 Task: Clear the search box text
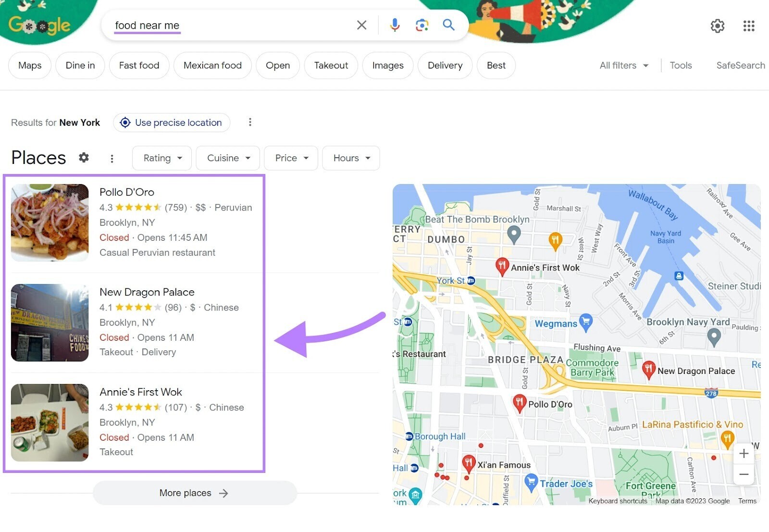click(361, 25)
